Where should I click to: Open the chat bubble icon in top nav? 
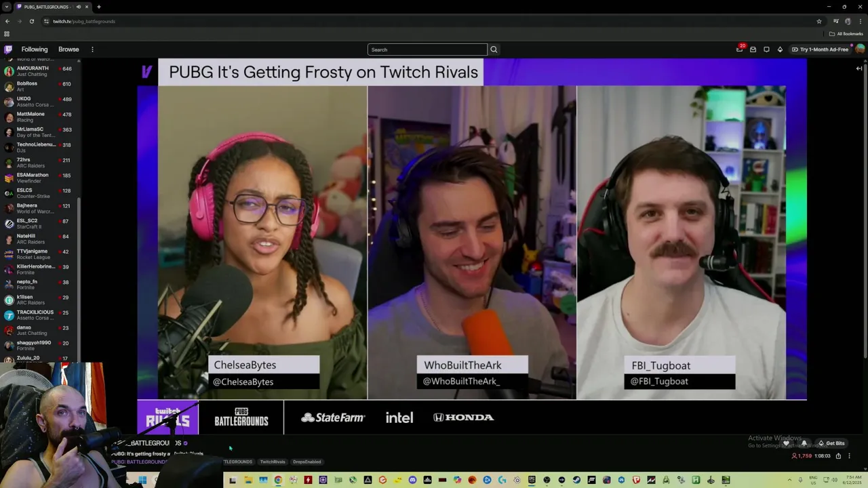point(766,49)
